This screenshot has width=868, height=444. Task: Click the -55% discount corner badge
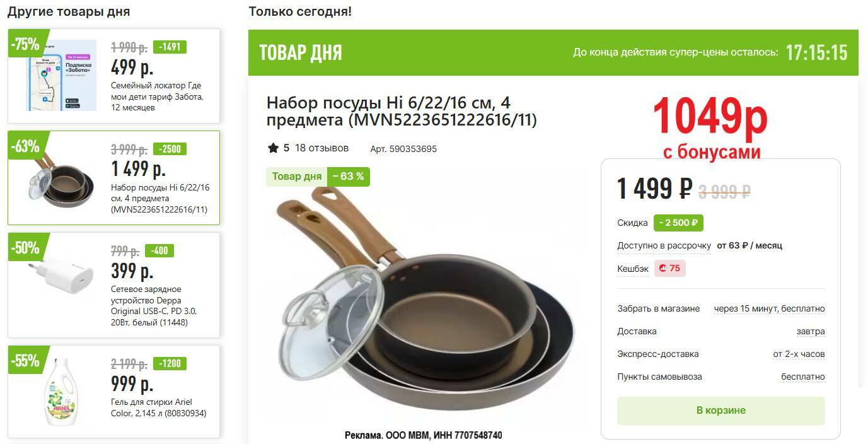[25, 361]
